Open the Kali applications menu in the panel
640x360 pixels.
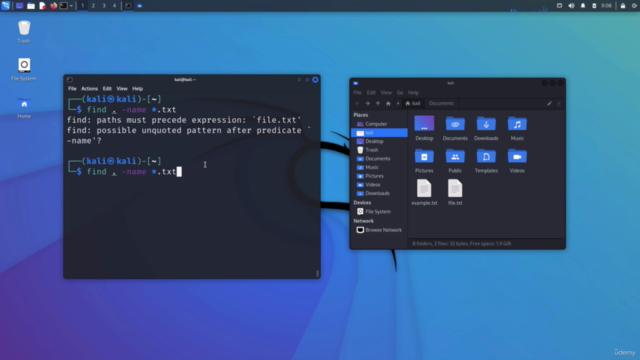coord(6,6)
